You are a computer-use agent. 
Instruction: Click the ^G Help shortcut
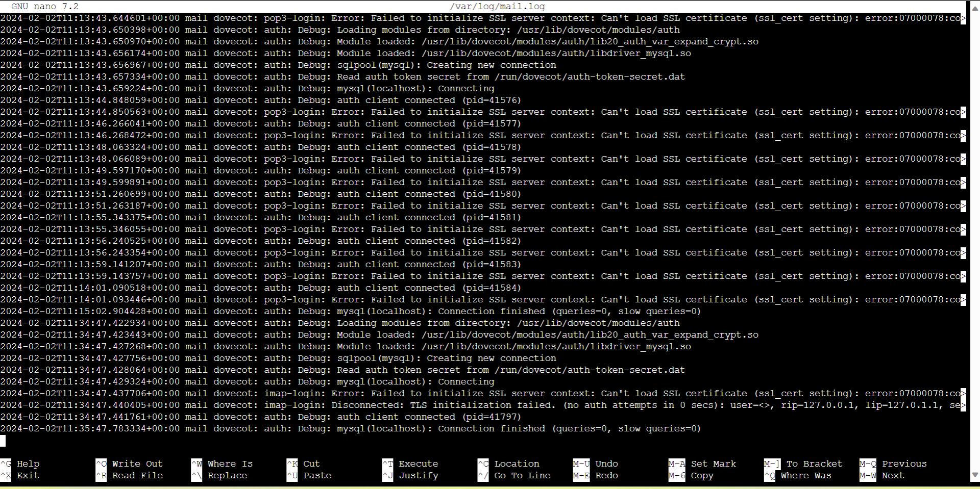(20, 464)
